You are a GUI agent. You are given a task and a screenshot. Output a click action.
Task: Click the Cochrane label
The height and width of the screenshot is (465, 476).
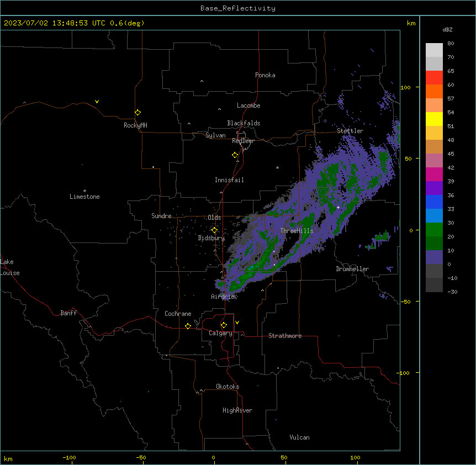[178, 314]
